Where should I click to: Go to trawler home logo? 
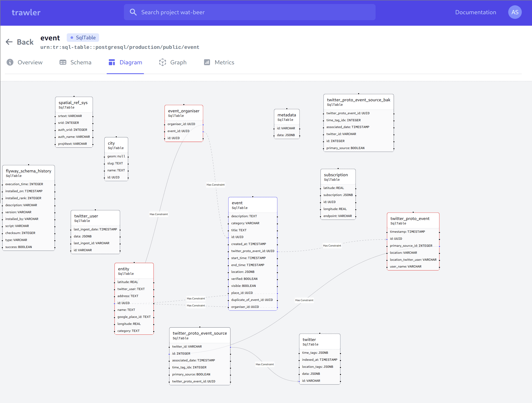coord(26,13)
